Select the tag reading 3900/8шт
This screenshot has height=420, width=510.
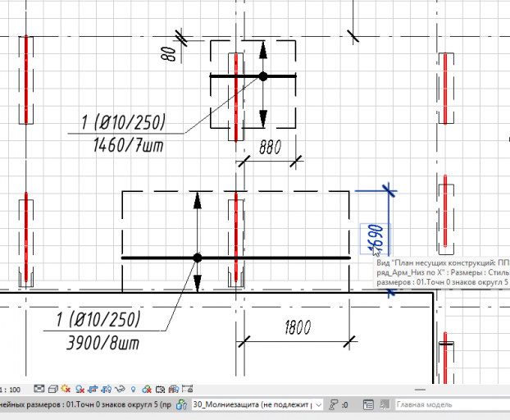[102, 343]
